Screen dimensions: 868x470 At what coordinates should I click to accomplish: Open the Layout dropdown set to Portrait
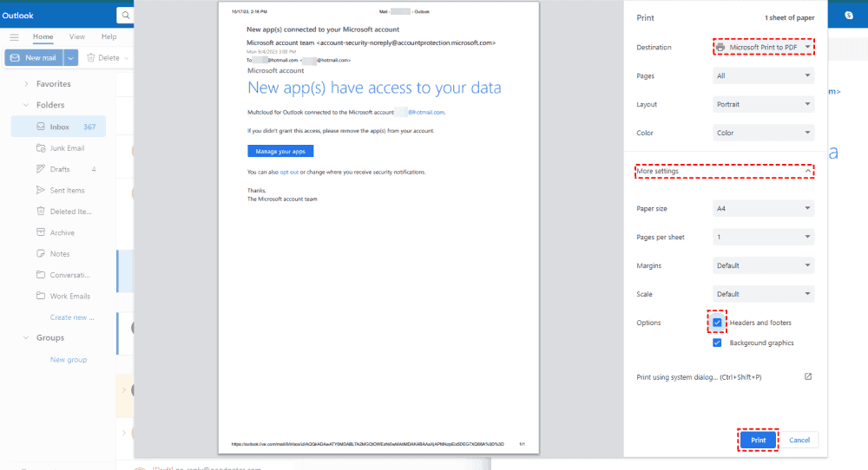coord(763,104)
